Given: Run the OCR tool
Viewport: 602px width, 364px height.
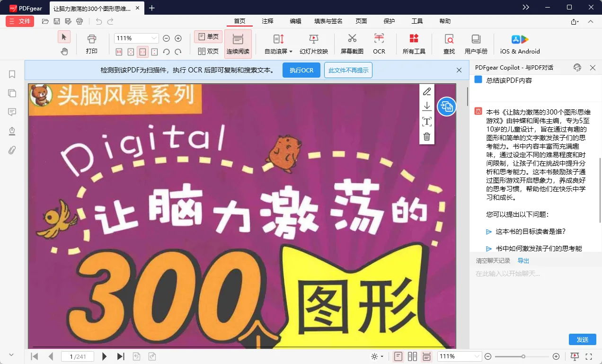Looking at the screenshot, I should point(379,44).
